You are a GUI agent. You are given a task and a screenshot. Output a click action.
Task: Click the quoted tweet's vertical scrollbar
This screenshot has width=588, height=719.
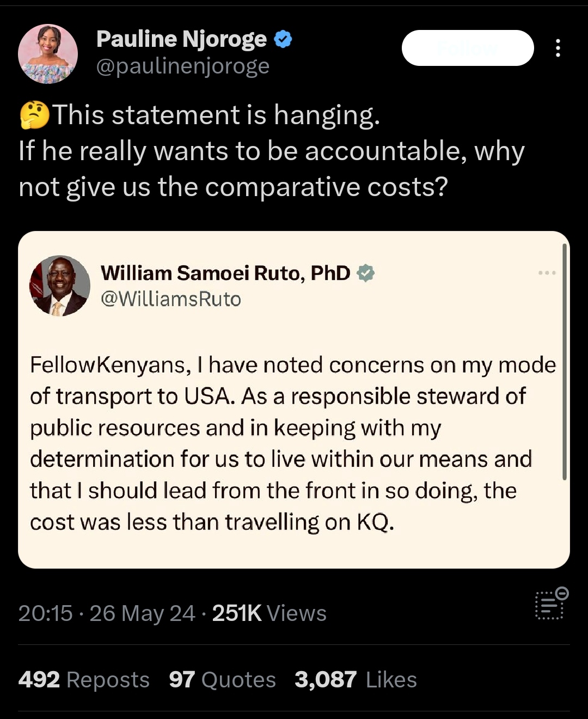[x=565, y=362]
